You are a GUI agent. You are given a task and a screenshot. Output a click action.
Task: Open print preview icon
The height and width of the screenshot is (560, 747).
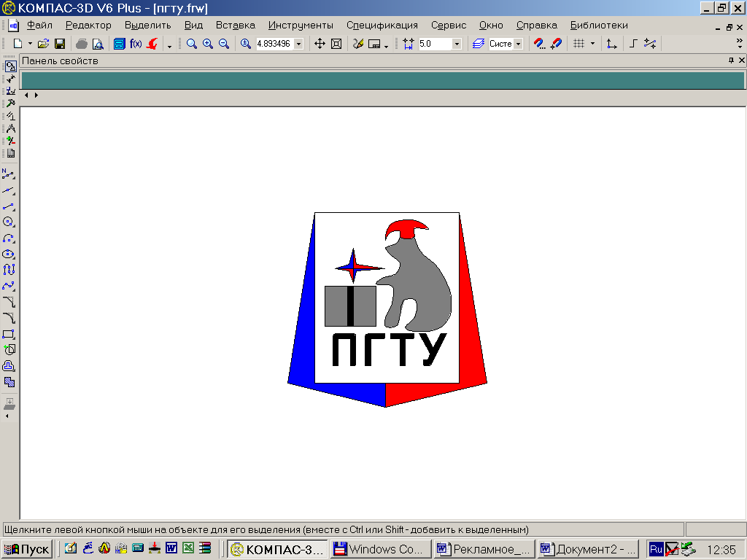tap(98, 44)
